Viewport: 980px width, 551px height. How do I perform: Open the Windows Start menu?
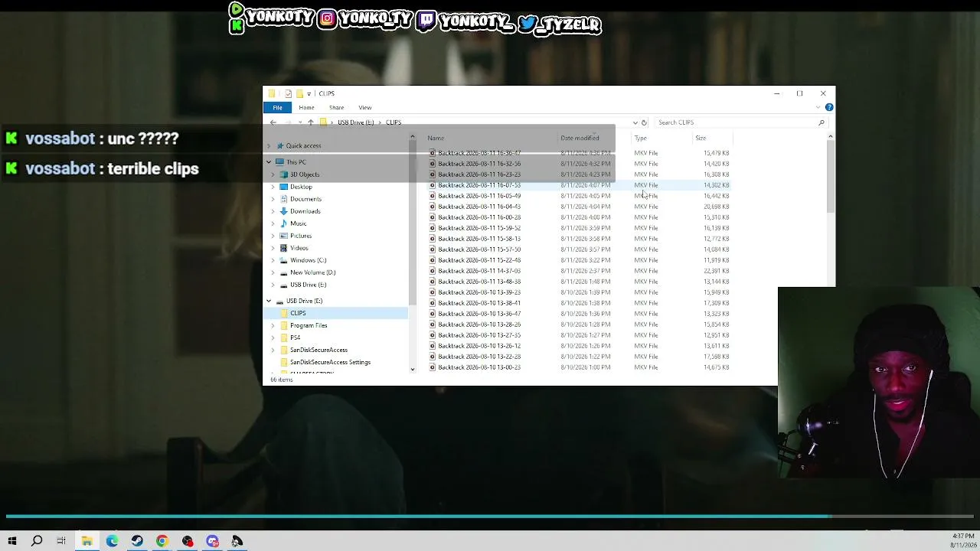tap(11, 541)
